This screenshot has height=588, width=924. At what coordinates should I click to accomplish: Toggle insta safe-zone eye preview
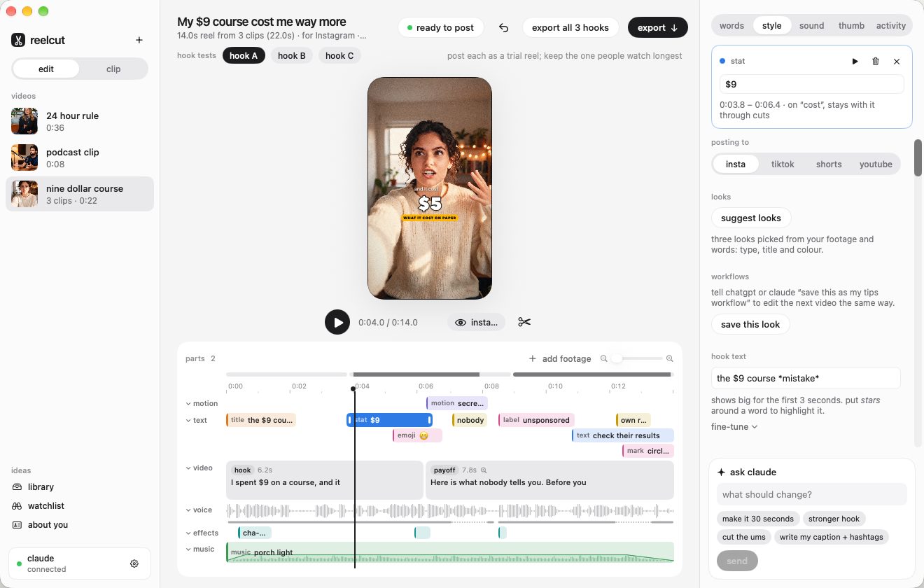point(476,322)
